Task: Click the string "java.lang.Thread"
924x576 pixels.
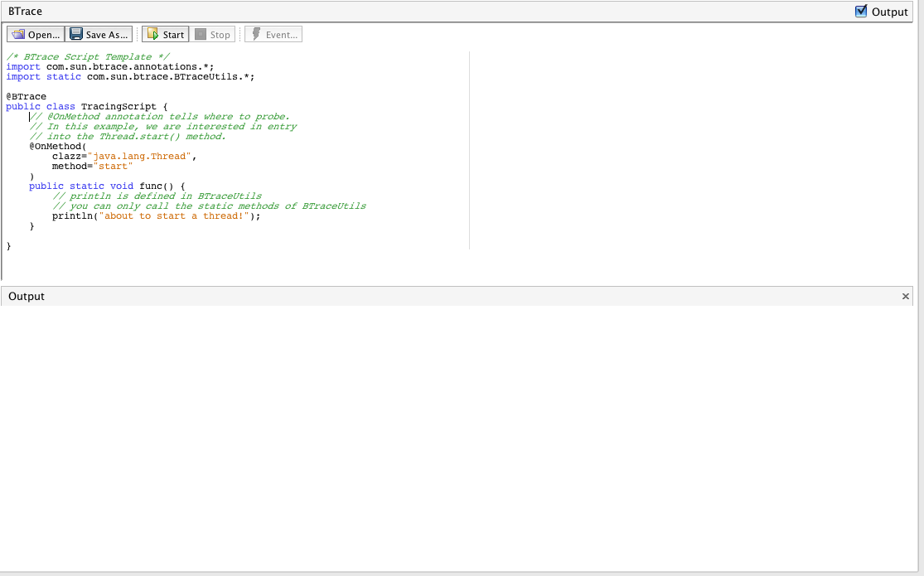Action: [142, 157]
